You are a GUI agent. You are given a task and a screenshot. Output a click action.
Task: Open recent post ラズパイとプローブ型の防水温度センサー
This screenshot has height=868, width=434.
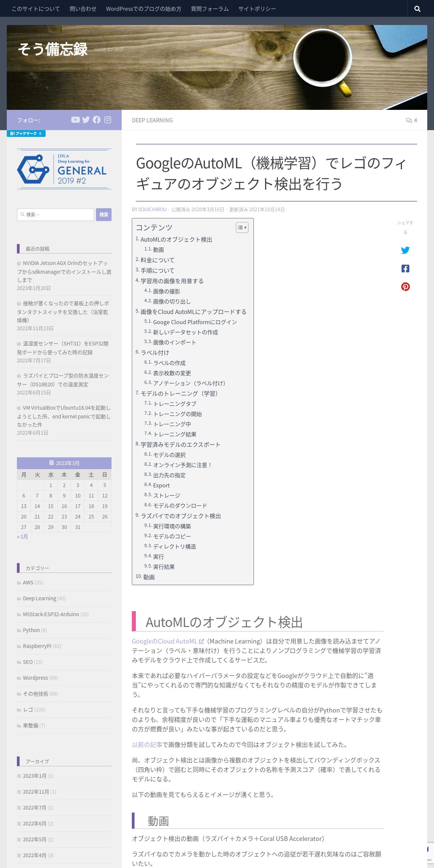click(x=63, y=380)
